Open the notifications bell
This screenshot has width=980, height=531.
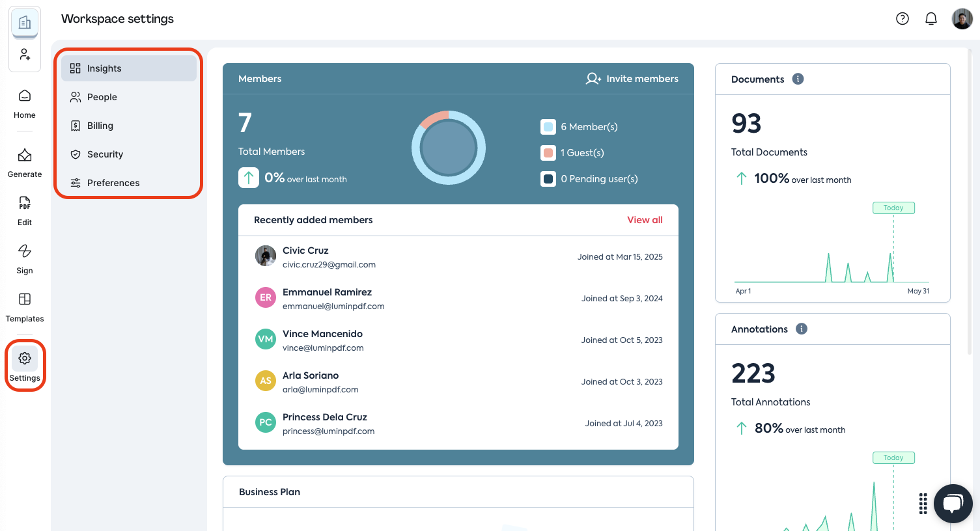coord(931,19)
